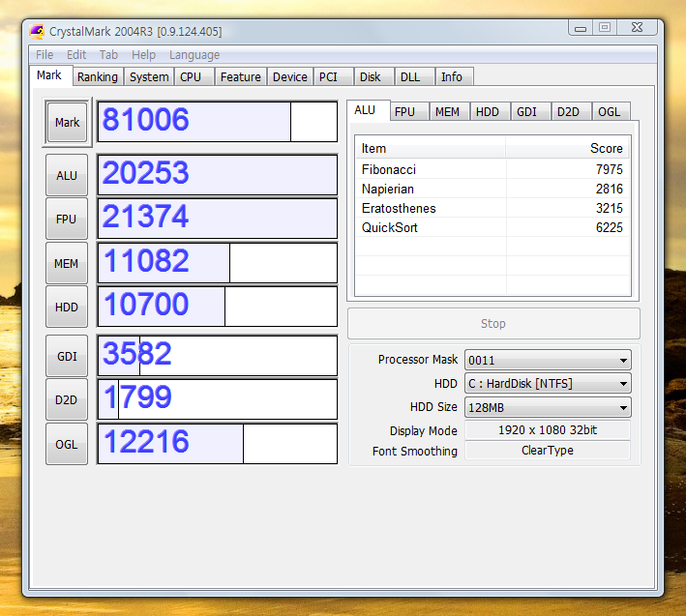Open the Edit menu

click(x=76, y=55)
